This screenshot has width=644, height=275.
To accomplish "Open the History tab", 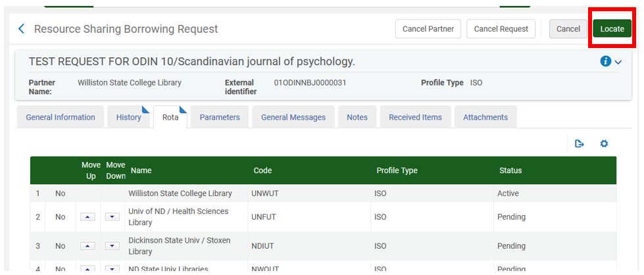I will coord(128,117).
